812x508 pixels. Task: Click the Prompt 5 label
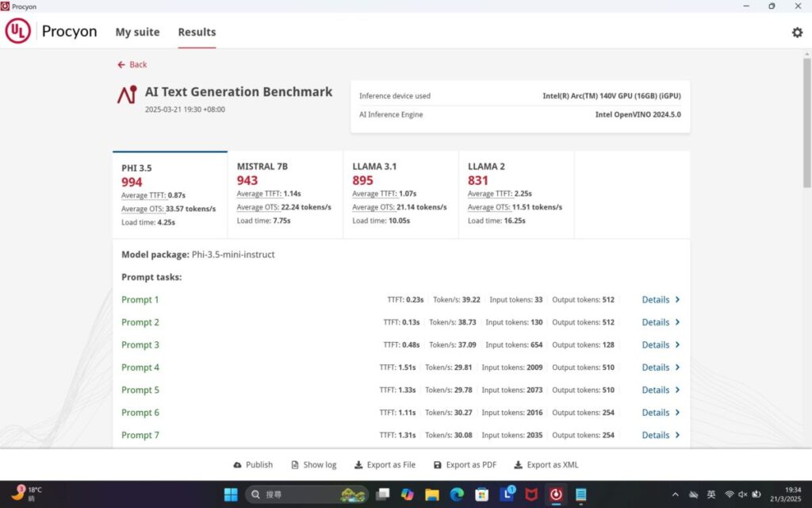pos(140,390)
